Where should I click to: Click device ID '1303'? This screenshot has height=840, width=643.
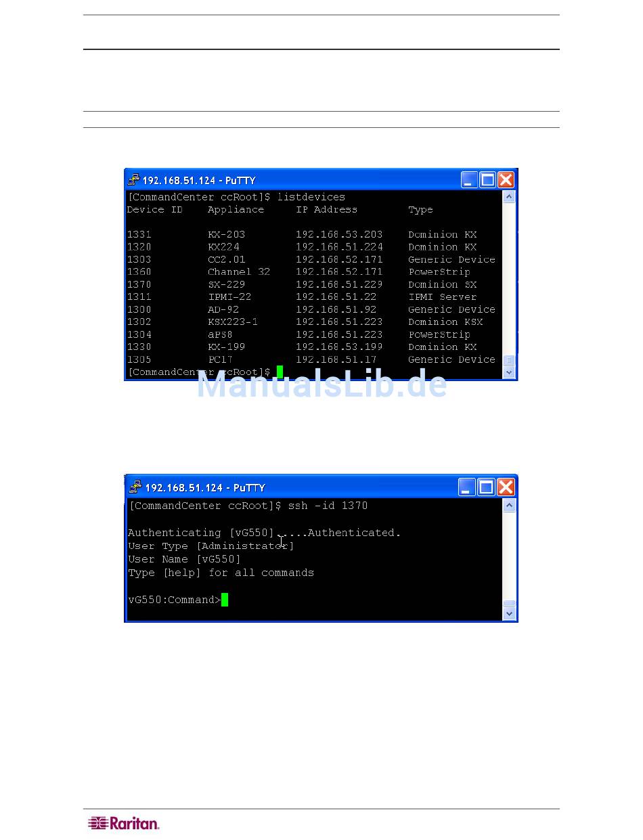click(x=139, y=259)
